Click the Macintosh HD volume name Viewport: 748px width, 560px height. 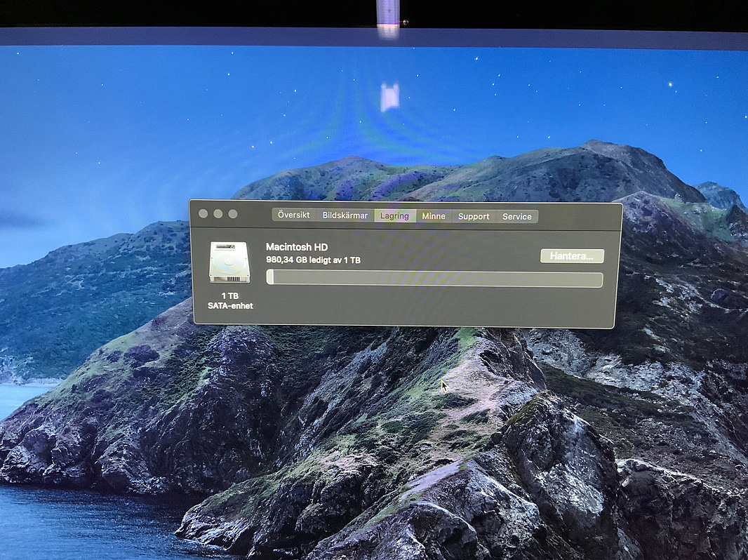click(x=297, y=246)
